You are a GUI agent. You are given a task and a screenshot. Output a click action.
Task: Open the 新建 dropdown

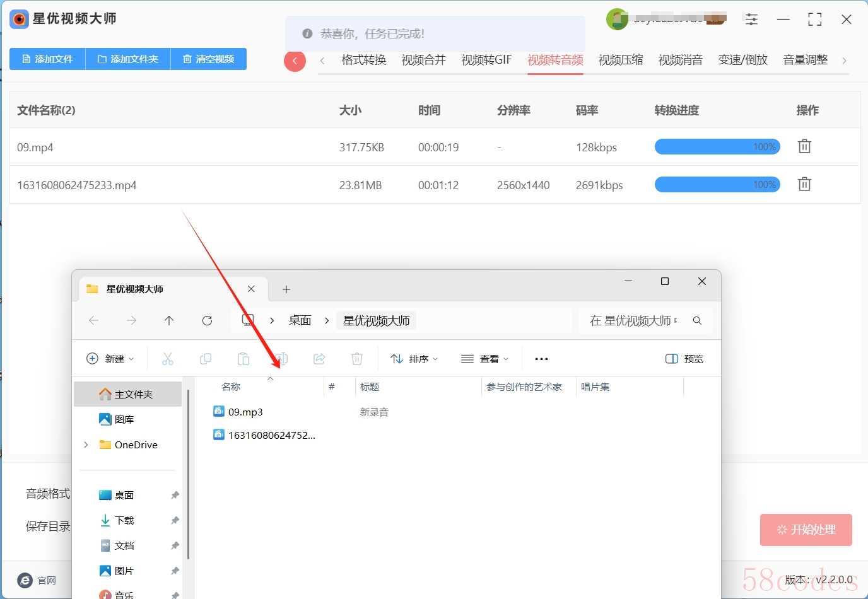110,359
